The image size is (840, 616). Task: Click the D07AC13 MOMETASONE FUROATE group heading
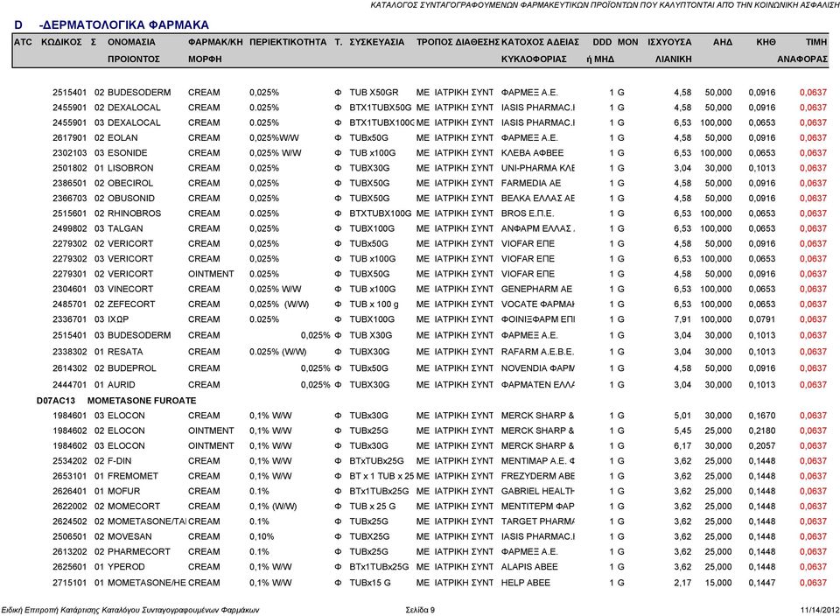point(116,401)
